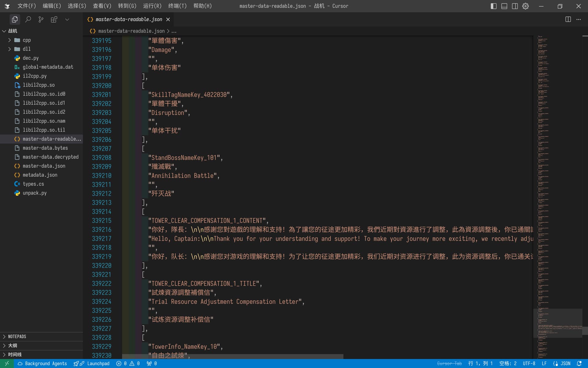Open the 终端(T) menu
This screenshot has width=588, height=368.
coord(177,6)
